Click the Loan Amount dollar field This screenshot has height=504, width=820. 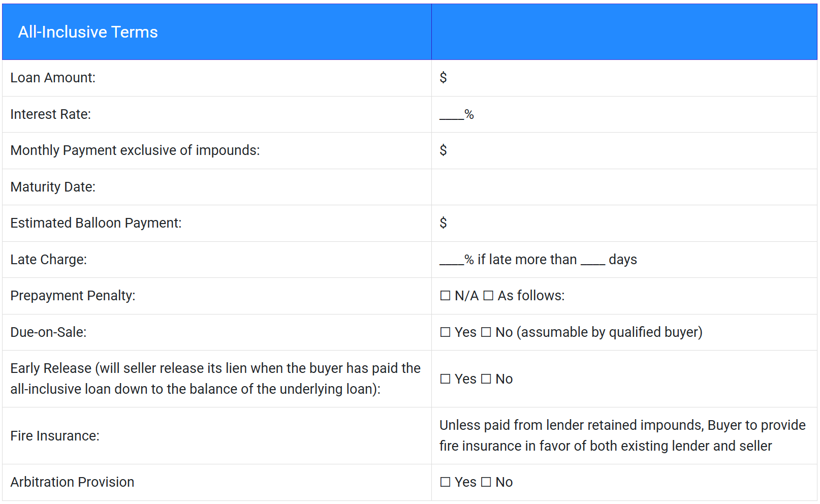click(x=624, y=78)
